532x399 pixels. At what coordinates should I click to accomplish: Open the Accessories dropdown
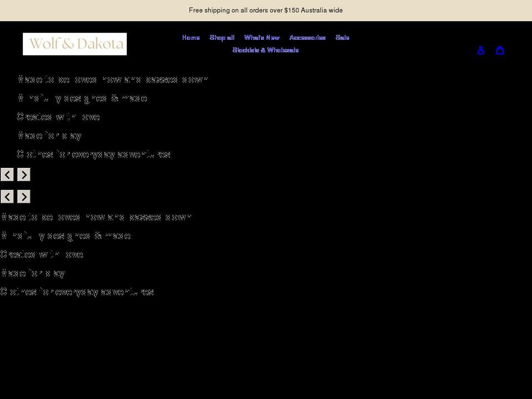[308, 37]
